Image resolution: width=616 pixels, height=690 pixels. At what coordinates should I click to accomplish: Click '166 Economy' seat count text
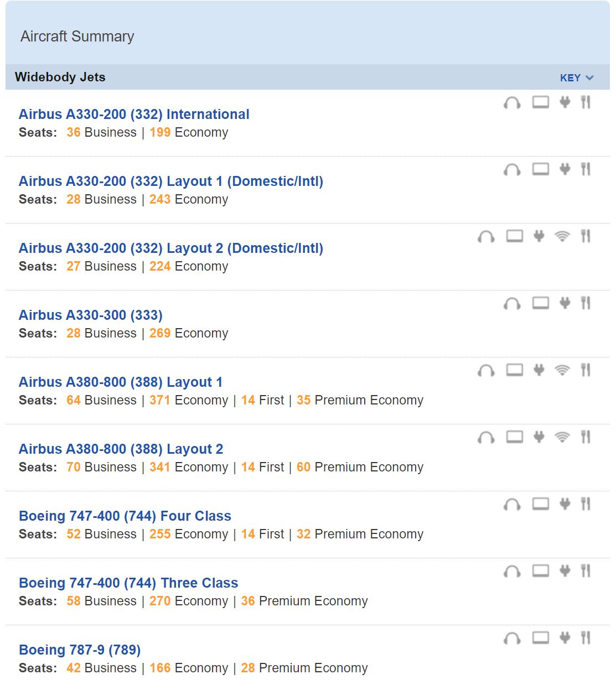pyautogui.click(x=189, y=668)
